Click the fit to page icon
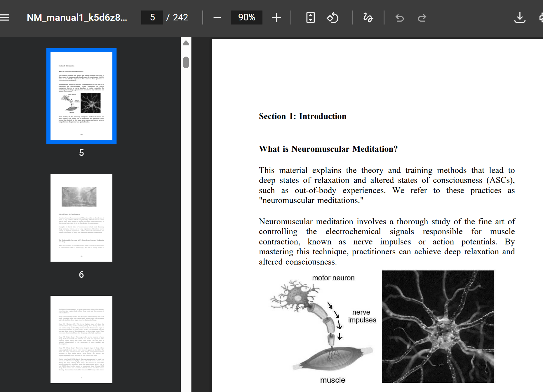Viewport: 543px width, 392px height. [310, 17]
